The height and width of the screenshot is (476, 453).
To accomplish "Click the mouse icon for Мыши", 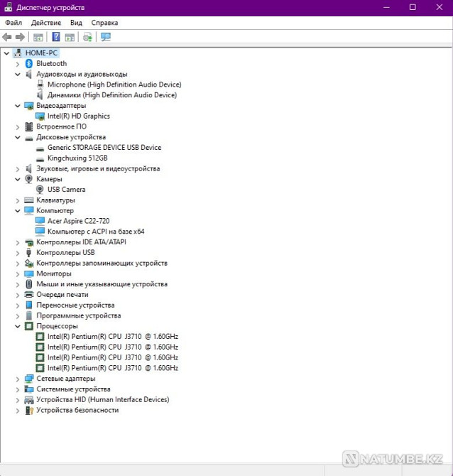I will pos(29,284).
